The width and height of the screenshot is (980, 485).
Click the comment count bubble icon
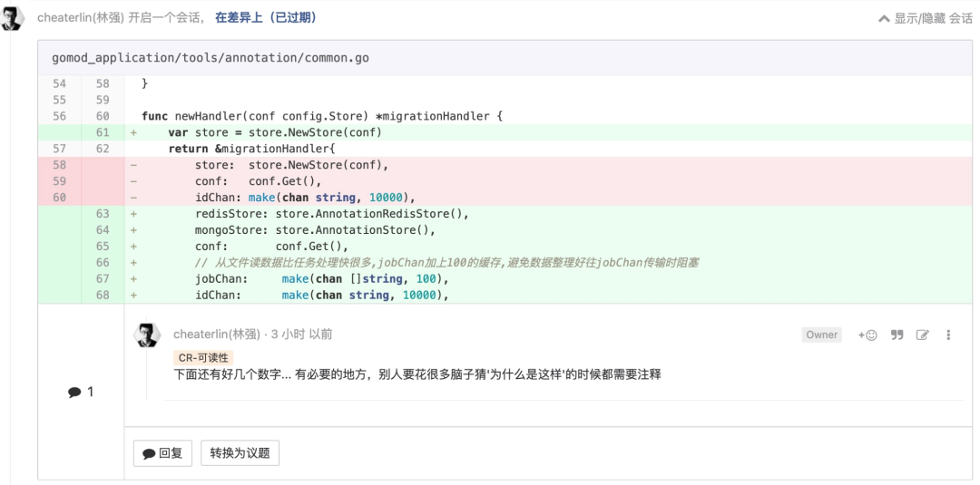point(73,393)
